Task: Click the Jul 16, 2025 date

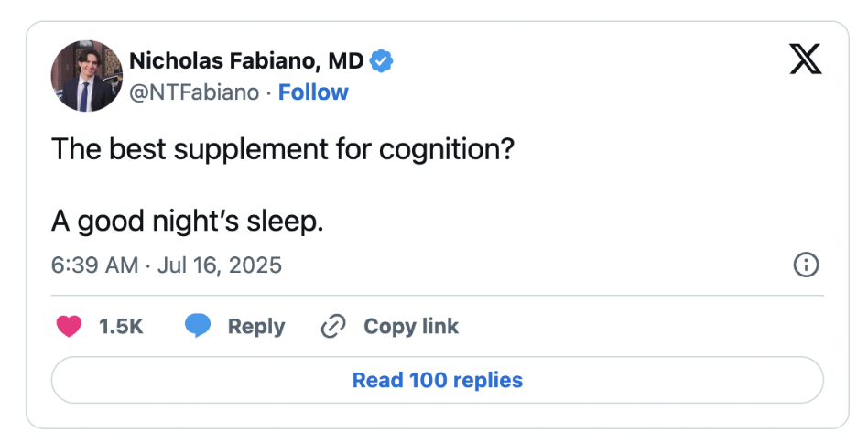Action: [219, 265]
